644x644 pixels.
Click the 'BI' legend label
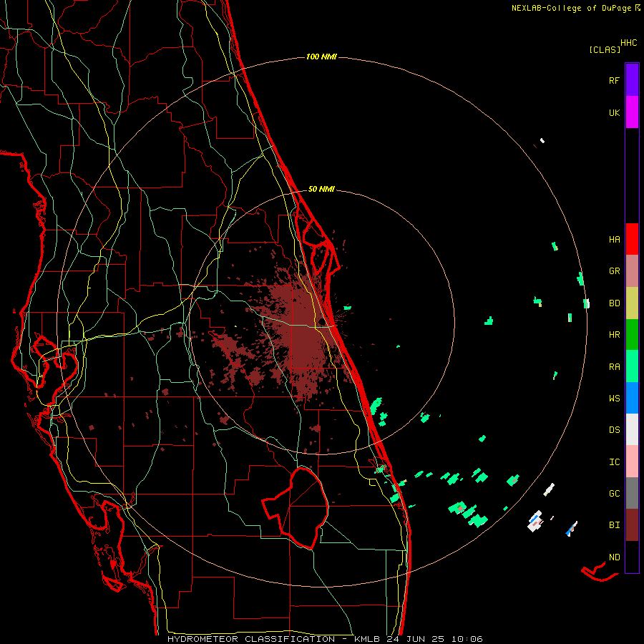click(x=615, y=525)
